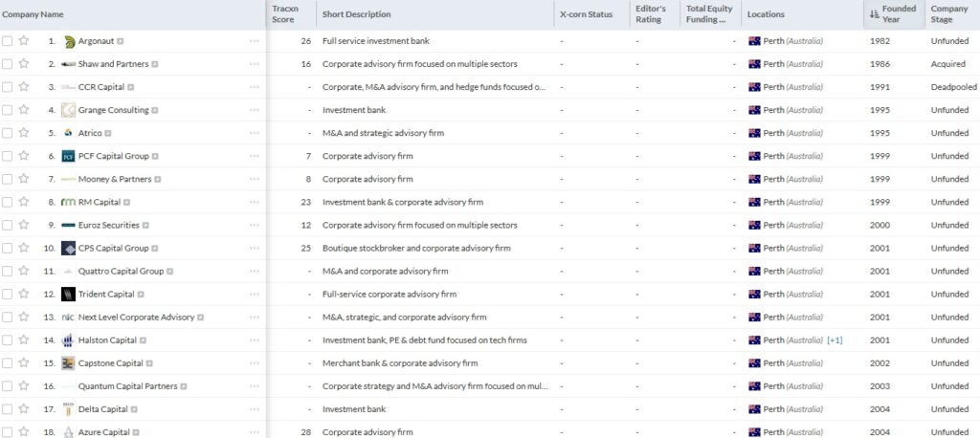980x438 pixels.
Task: Click the PCF Capital Group logo
Action: click(x=68, y=156)
